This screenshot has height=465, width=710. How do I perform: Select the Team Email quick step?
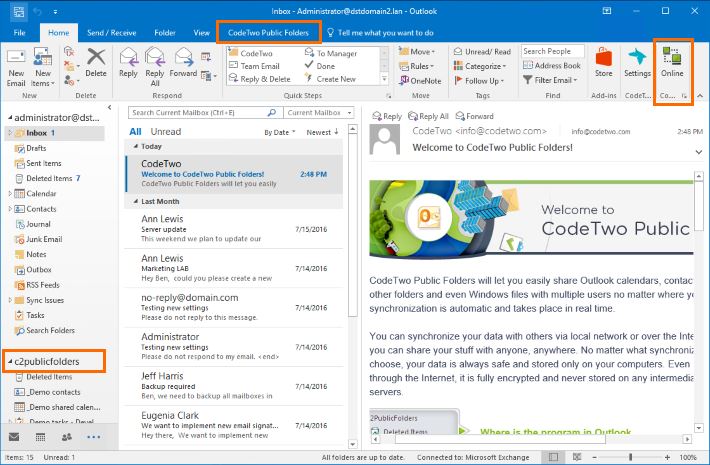[254, 66]
